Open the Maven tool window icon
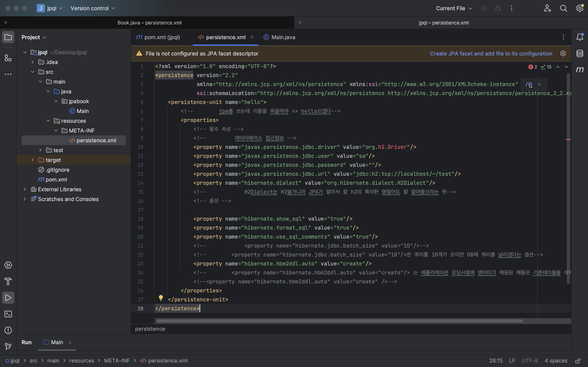588x367 pixels. pos(580,70)
